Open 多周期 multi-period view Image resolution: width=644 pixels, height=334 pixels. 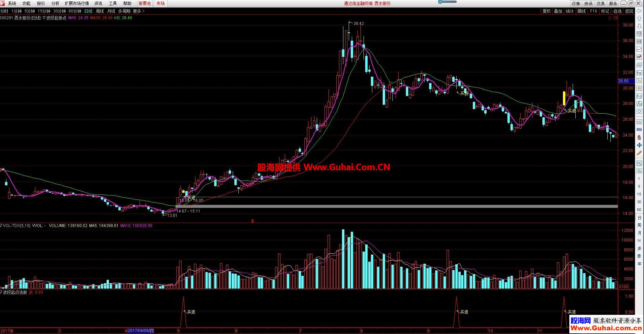124,11
